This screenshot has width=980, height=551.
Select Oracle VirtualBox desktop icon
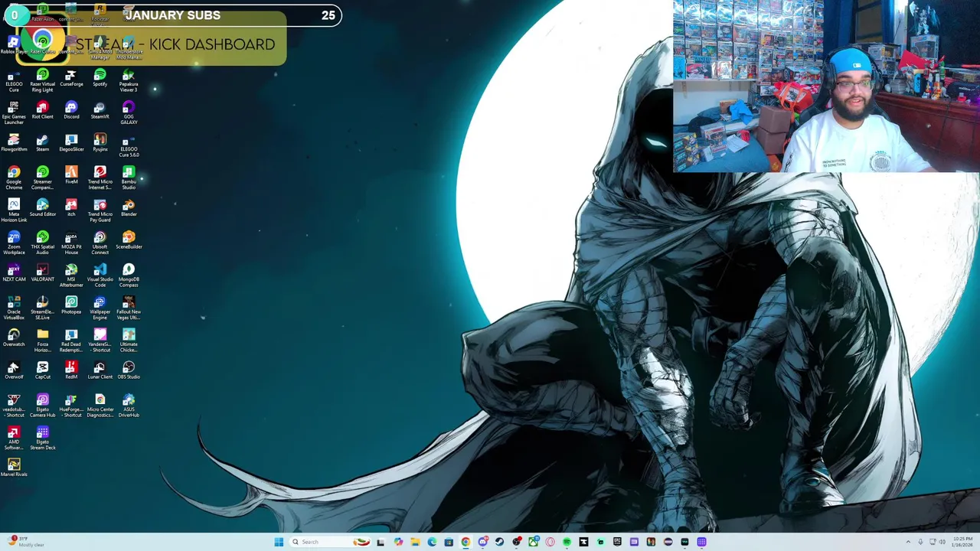(x=14, y=308)
